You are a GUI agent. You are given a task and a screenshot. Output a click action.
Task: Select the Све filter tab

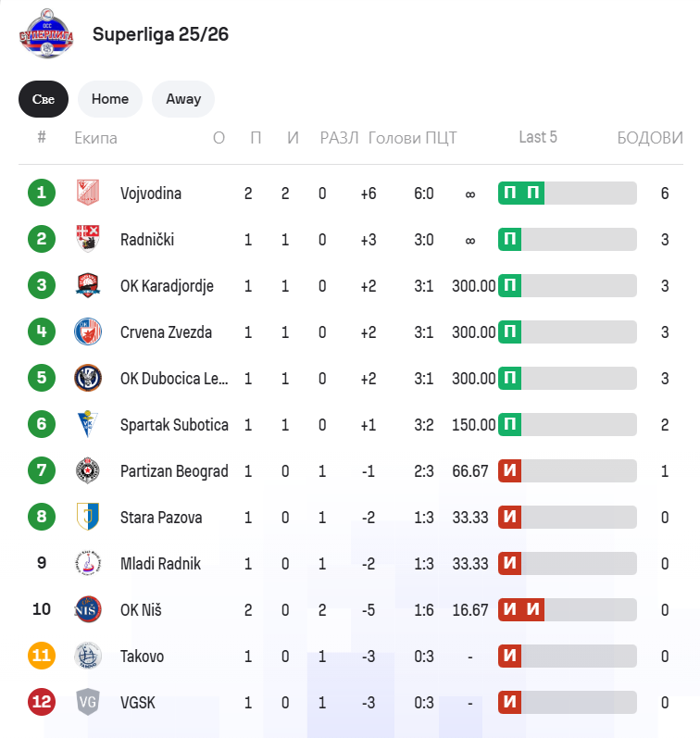click(44, 99)
